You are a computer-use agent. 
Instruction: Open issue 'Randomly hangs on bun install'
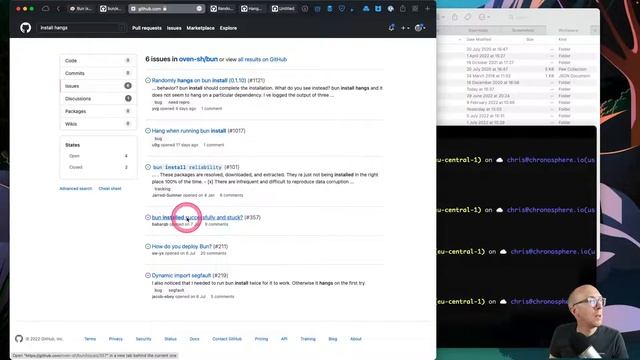pos(199,80)
